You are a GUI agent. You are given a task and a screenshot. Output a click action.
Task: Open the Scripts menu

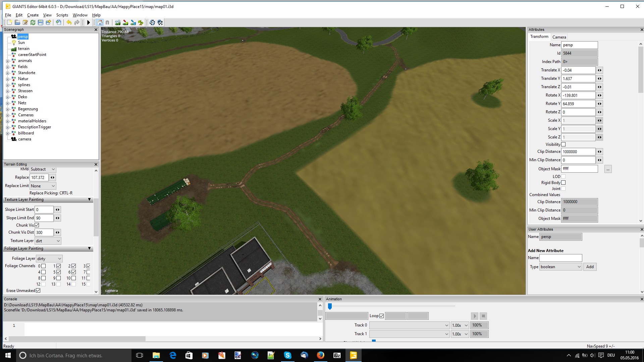click(62, 15)
